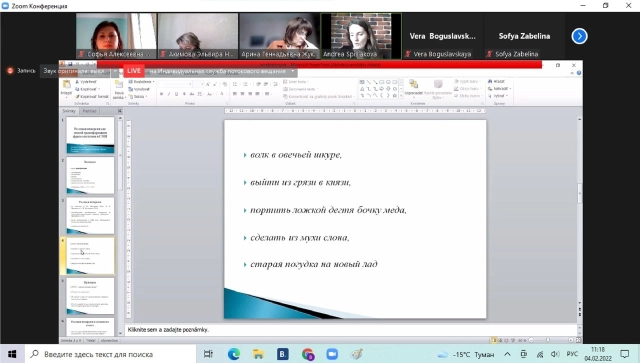Show more Zoom participants with blue arrow
This screenshot has width=640, height=363.
tap(579, 36)
